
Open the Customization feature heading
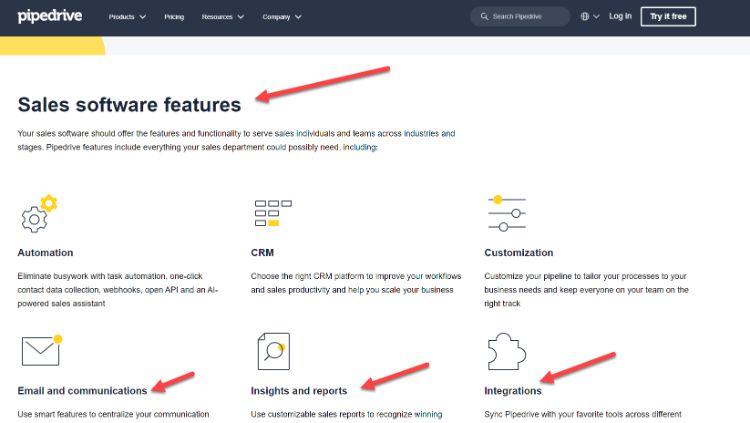click(518, 253)
